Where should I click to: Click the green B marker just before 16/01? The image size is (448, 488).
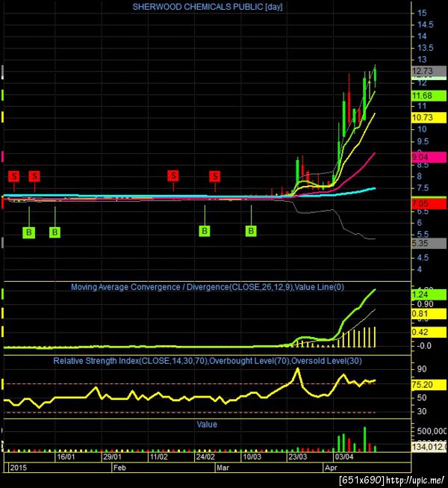coord(55,232)
